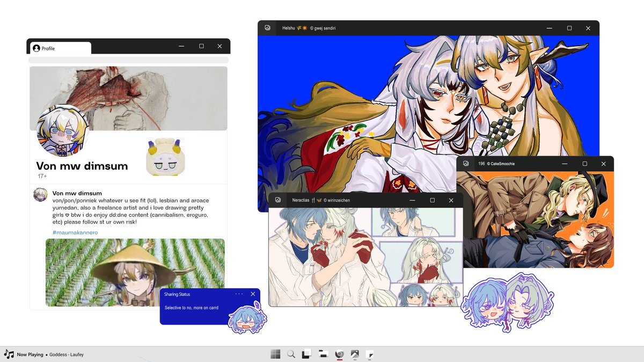Click the '196 © CakeSmoochie' title text
The width and height of the screenshot is (644, 362).
(496, 164)
